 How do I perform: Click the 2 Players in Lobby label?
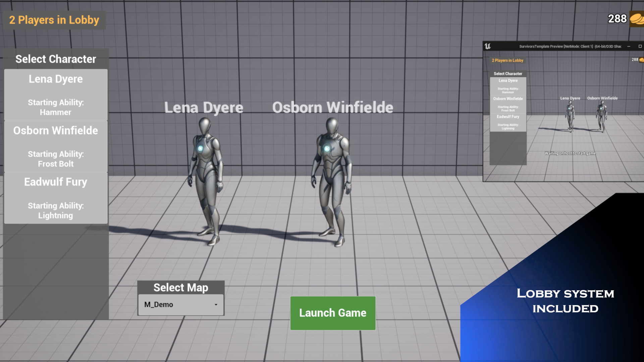54,20
